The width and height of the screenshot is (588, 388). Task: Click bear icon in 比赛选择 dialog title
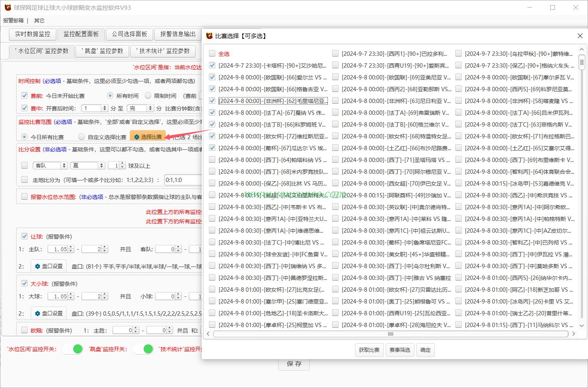click(x=209, y=36)
